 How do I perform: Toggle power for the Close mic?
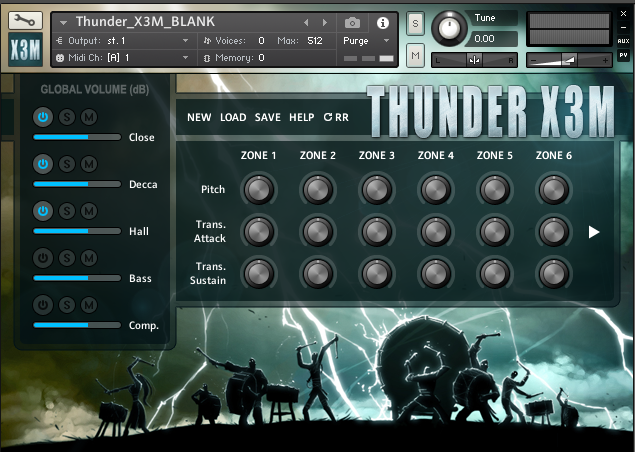43,117
